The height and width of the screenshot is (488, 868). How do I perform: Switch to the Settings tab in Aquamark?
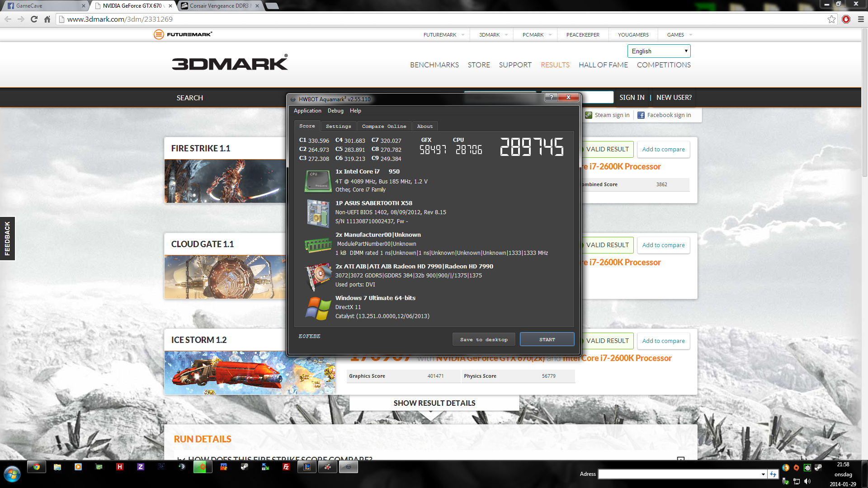[339, 126]
